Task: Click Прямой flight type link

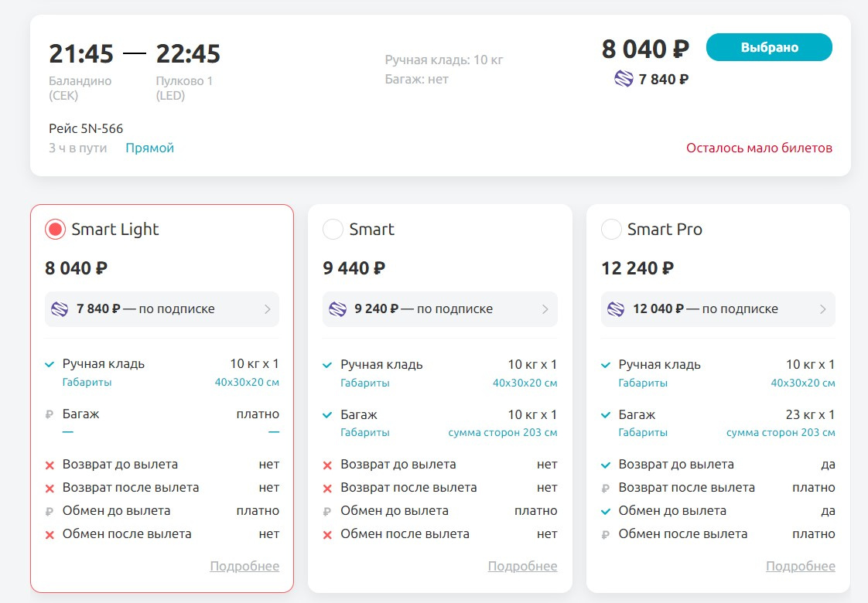Action: pos(149,148)
